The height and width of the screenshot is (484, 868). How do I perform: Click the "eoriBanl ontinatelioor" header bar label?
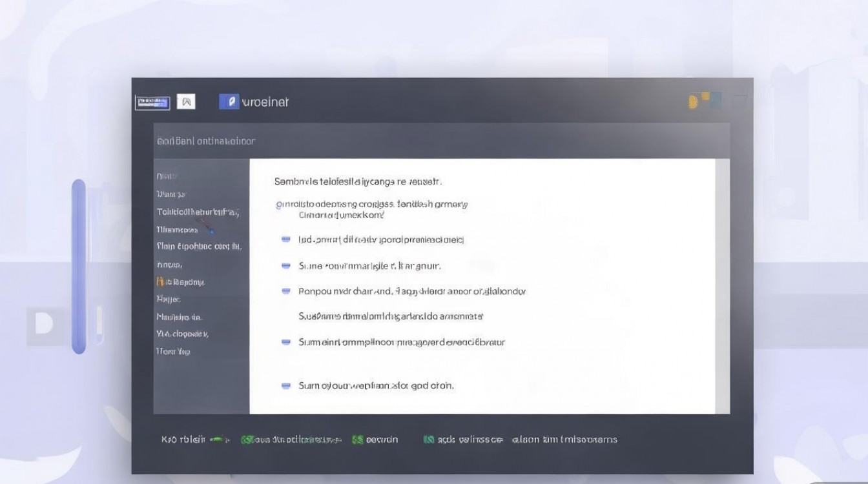pos(206,141)
